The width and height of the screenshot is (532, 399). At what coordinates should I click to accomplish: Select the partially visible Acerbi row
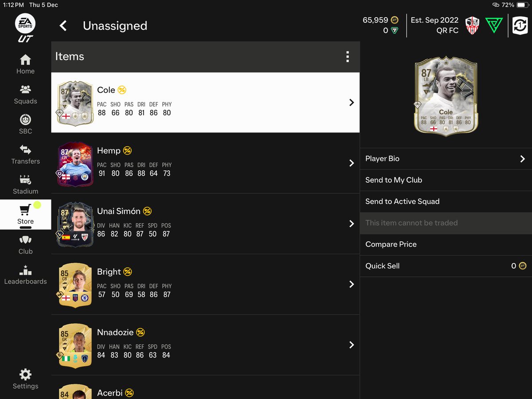click(205, 387)
